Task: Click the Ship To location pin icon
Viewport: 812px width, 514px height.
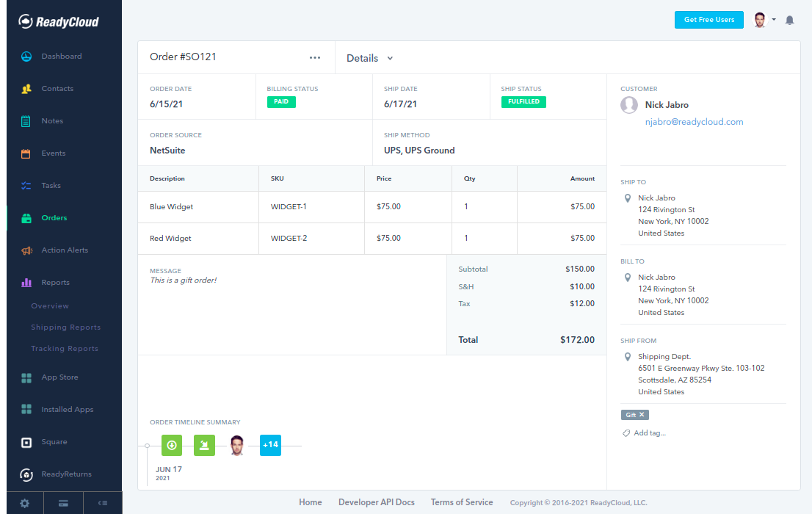Action: [x=628, y=198]
